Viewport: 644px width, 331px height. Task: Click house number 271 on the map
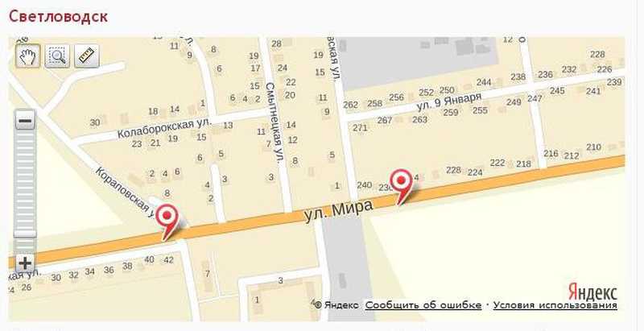[x=360, y=128]
